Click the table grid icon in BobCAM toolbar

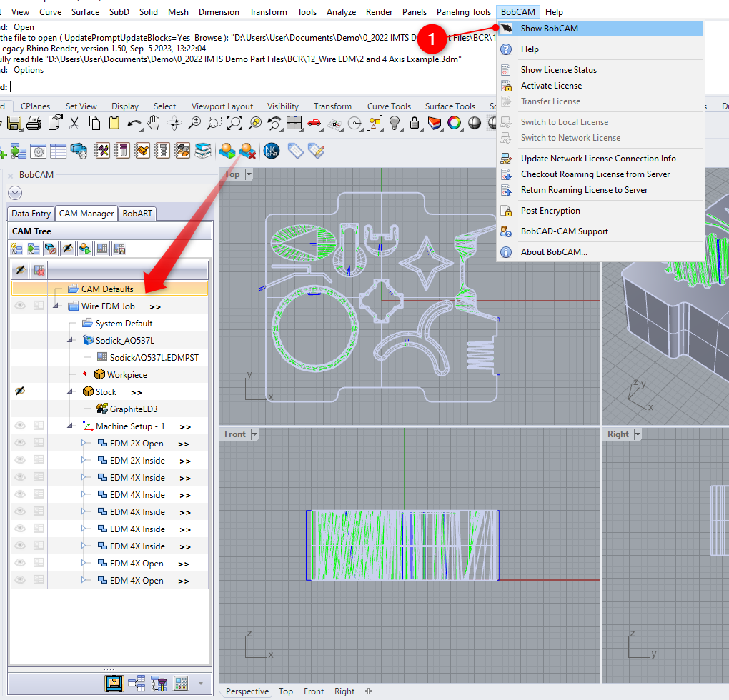(x=58, y=151)
